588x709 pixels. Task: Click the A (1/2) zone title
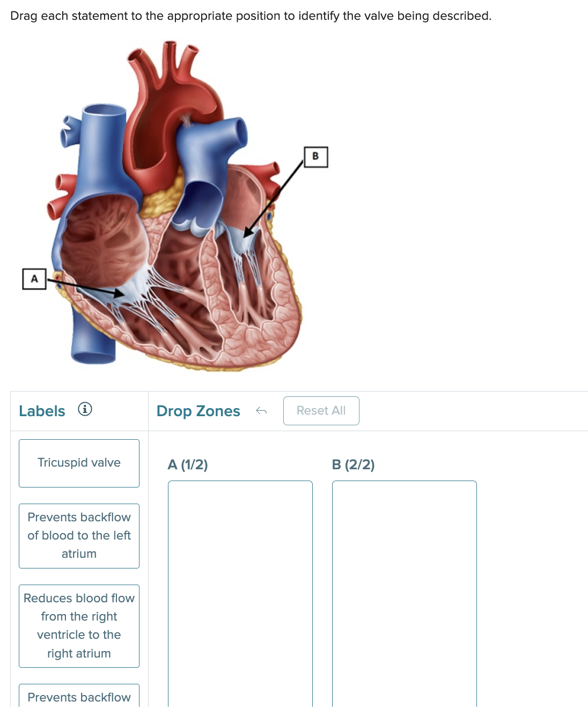click(x=188, y=464)
